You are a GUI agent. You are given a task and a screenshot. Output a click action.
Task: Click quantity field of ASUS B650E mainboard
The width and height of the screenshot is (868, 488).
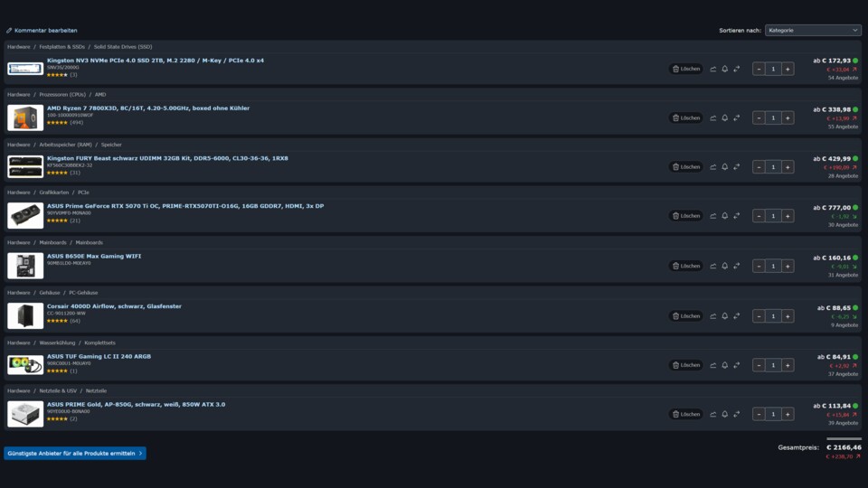coord(773,266)
